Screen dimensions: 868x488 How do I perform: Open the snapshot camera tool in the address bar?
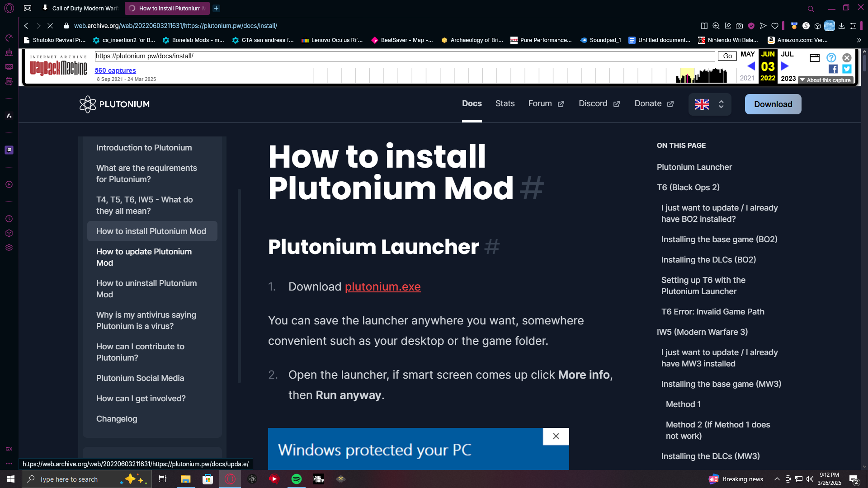(739, 26)
